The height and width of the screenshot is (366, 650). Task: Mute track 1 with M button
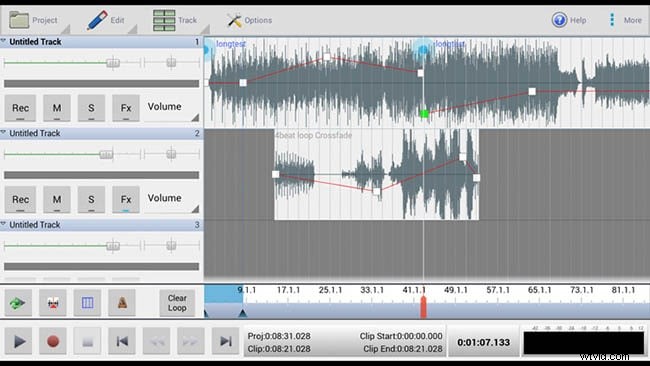[57, 108]
